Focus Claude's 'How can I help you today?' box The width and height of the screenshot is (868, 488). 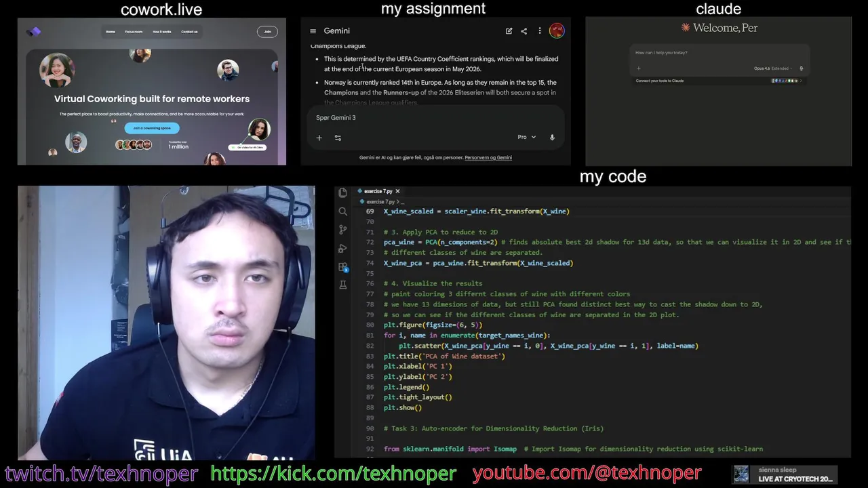719,53
